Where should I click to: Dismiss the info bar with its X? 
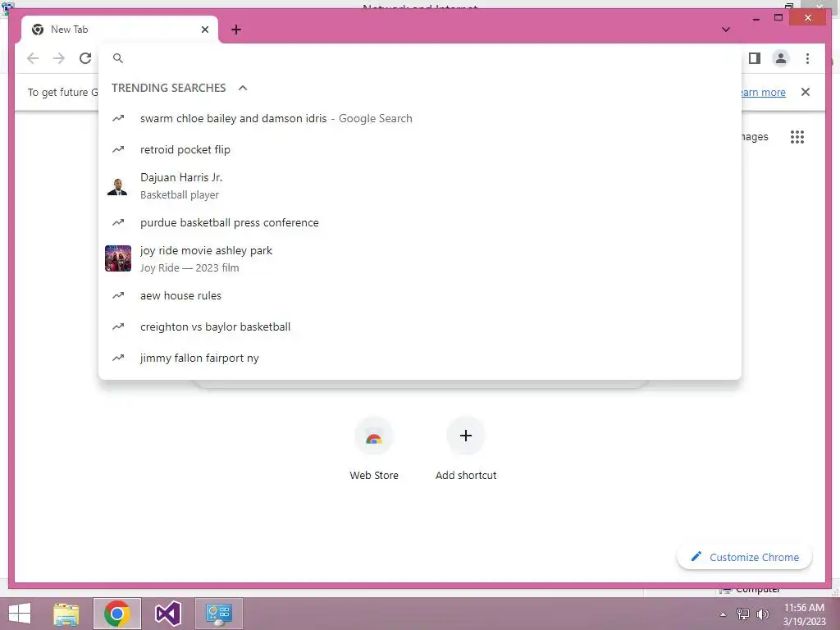pyautogui.click(x=806, y=92)
